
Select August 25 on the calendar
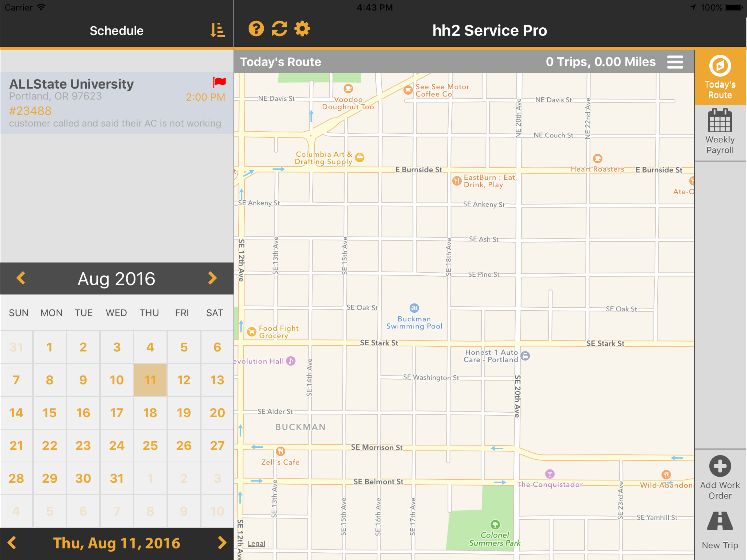coord(150,445)
